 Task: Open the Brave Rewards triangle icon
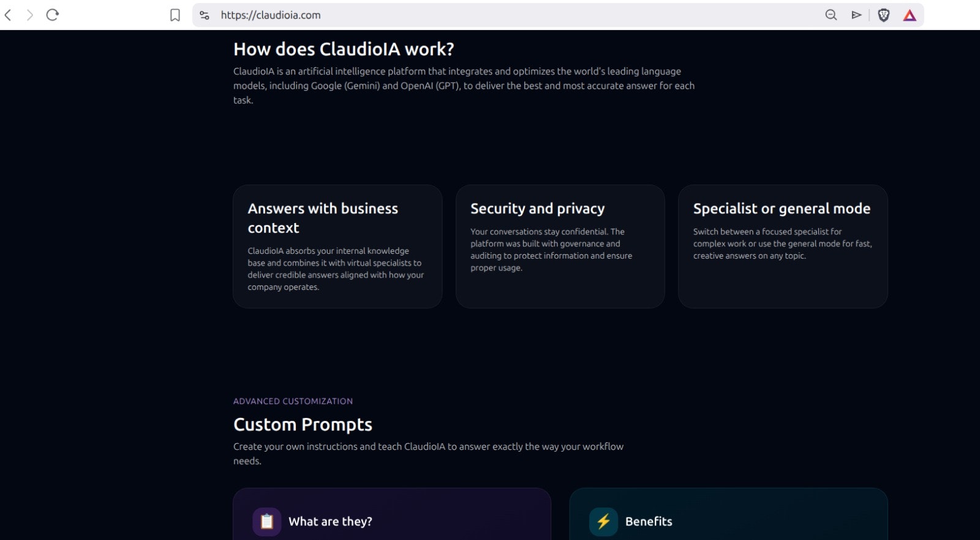pos(909,15)
